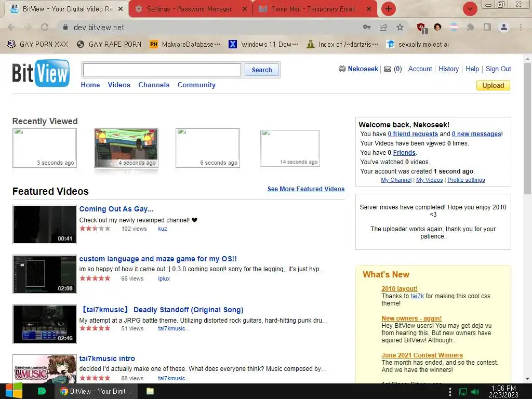
Task: Open Deadly Standoff (Original Song) title
Action: coord(162,310)
